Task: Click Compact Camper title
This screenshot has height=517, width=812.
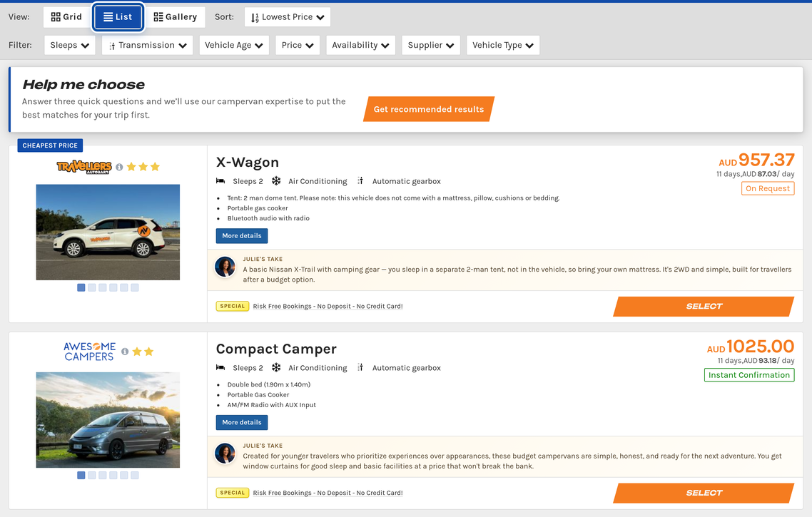Action: click(x=276, y=349)
